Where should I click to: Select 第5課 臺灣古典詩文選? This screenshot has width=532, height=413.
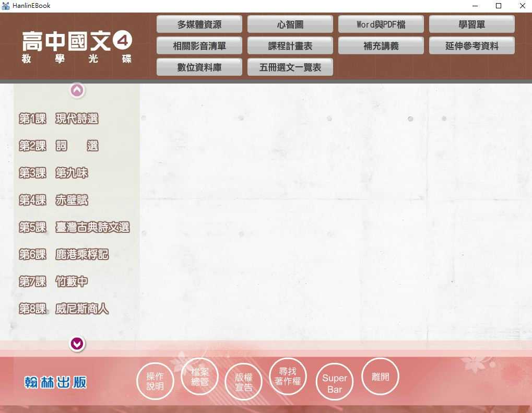[74, 227]
